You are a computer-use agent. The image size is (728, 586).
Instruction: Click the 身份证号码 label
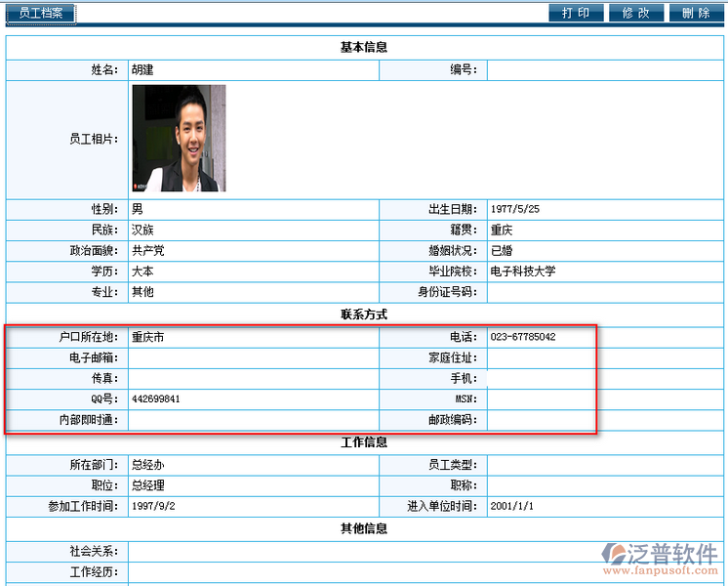coord(448,292)
